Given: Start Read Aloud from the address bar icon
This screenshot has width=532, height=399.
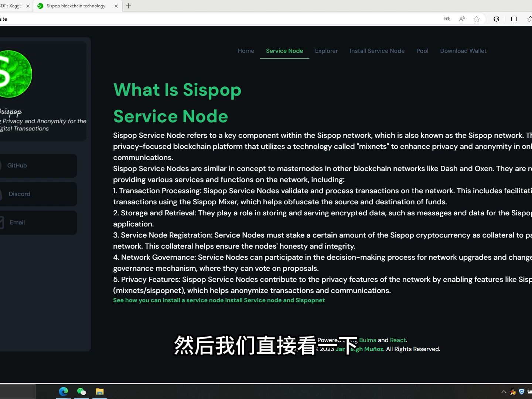Looking at the screenshot, I should coord(462,19).
